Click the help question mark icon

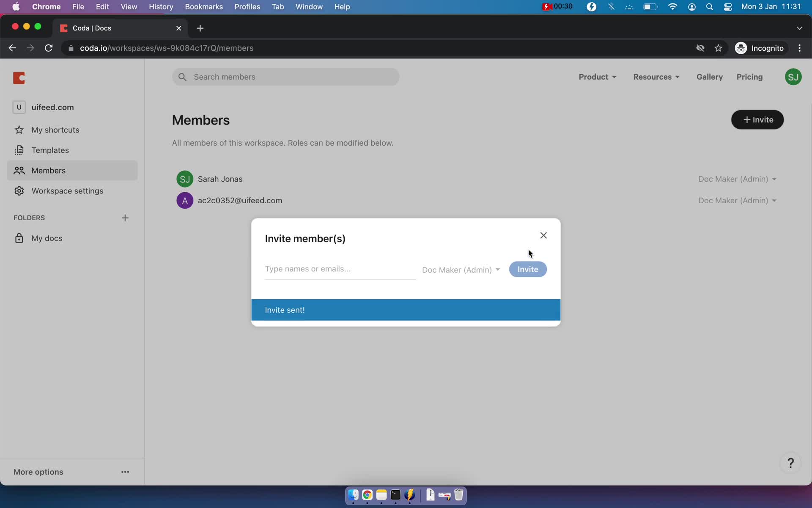792,463
